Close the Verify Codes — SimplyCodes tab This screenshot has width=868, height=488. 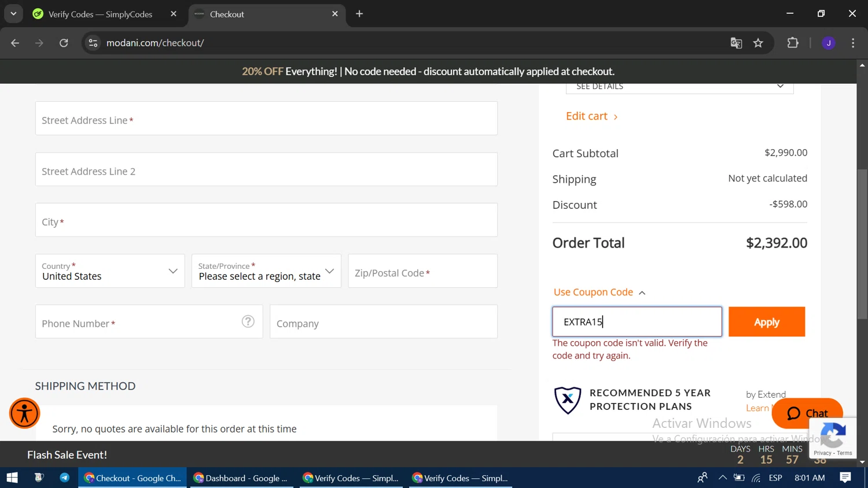click(174, 14)
